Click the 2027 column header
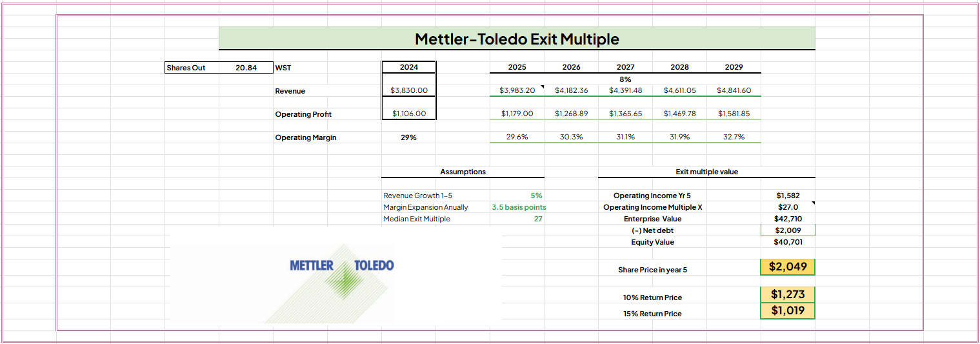 (625, 67)
